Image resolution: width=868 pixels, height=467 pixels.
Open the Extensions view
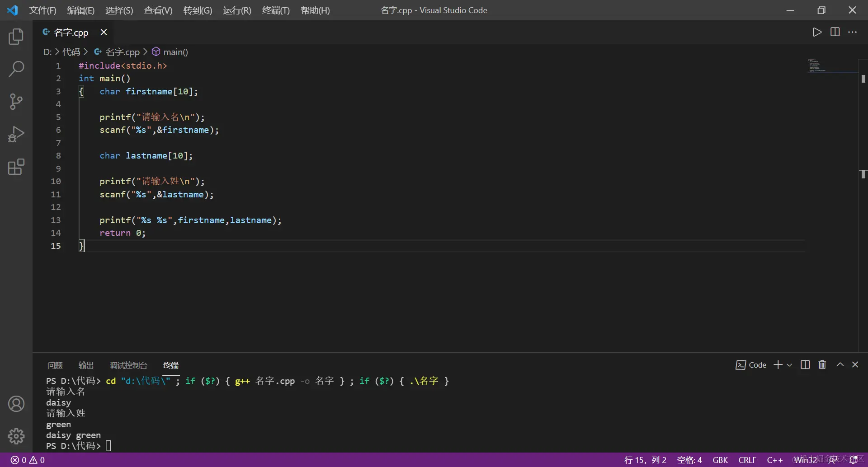16,167
